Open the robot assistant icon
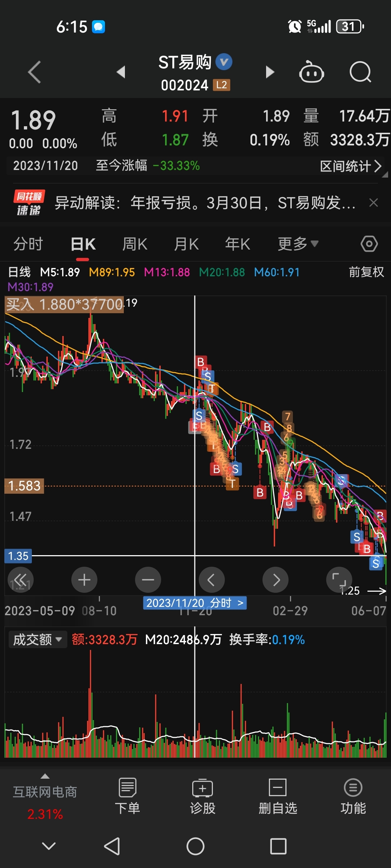The image size is (391, 868). (311, 72)
